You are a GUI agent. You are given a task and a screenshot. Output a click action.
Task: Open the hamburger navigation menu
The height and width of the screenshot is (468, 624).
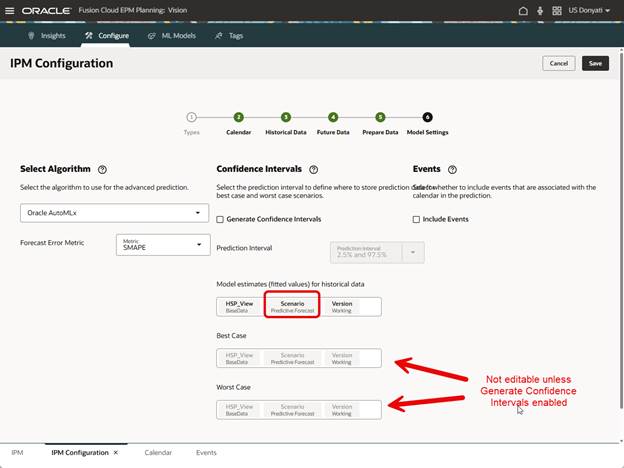pos(10,10)
